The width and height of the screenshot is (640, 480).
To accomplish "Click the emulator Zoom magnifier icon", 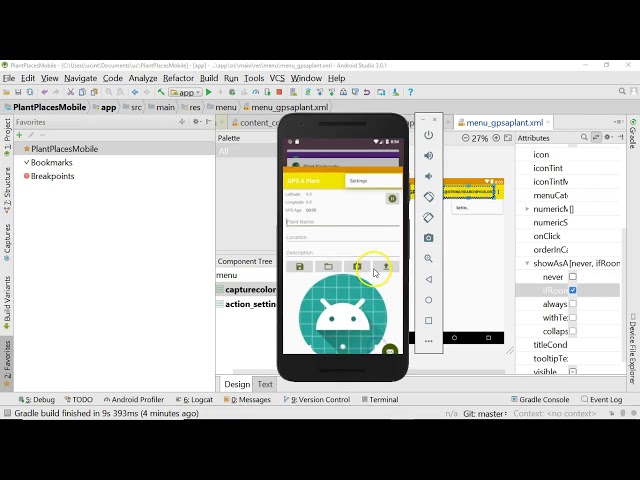I will tap(428, 258).
